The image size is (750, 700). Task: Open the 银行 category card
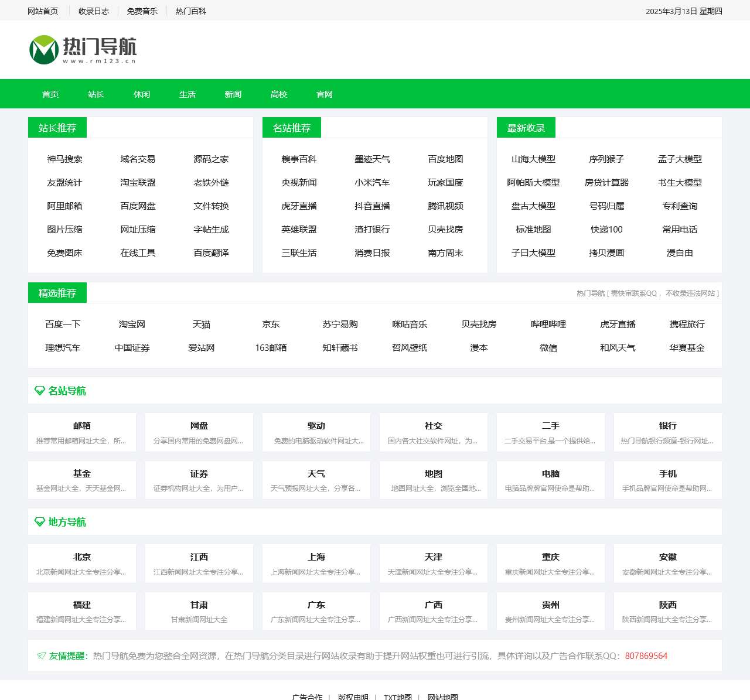coord(668,432)
